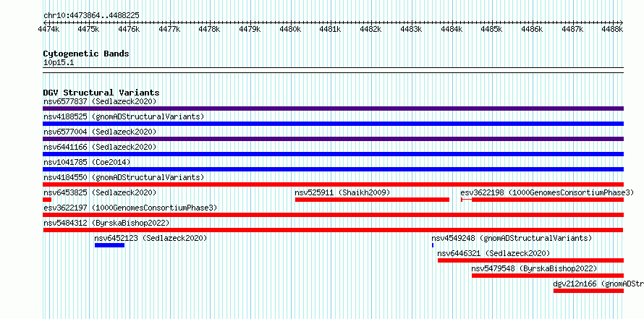Open the nsv5479548 ByrskaBishop2022 label

[x=534, y=268]
